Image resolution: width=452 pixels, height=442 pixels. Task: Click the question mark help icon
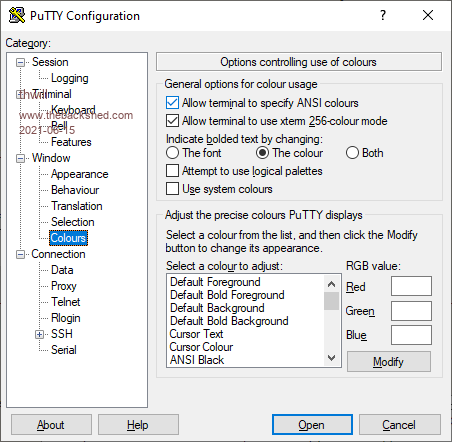[x=383, y=15]
